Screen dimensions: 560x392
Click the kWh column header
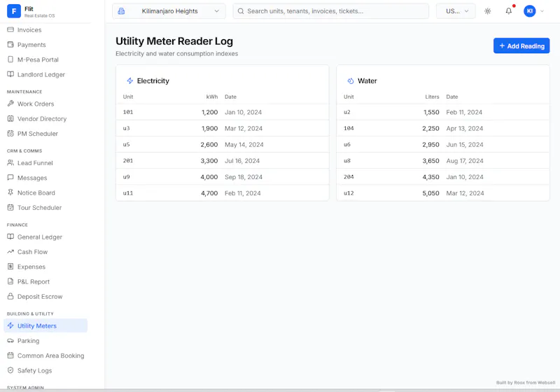pyautogui.click(x=212, y=97)
